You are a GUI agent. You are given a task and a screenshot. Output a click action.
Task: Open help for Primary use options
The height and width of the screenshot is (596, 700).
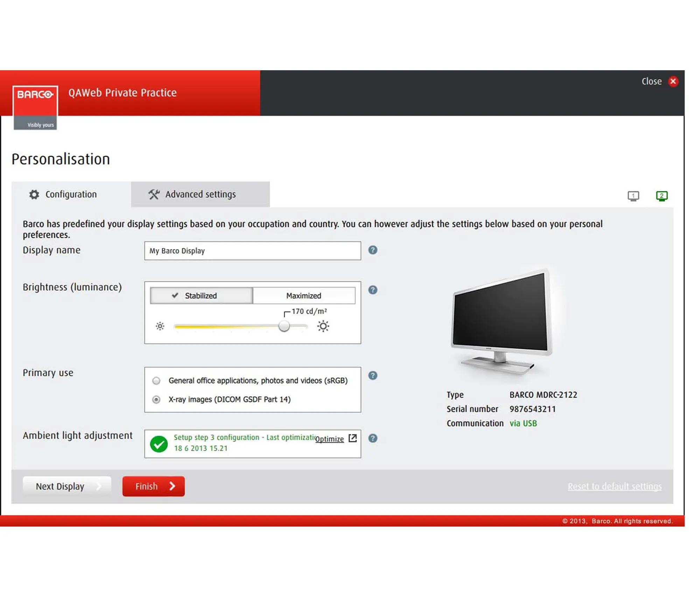[x=373, y=376]
